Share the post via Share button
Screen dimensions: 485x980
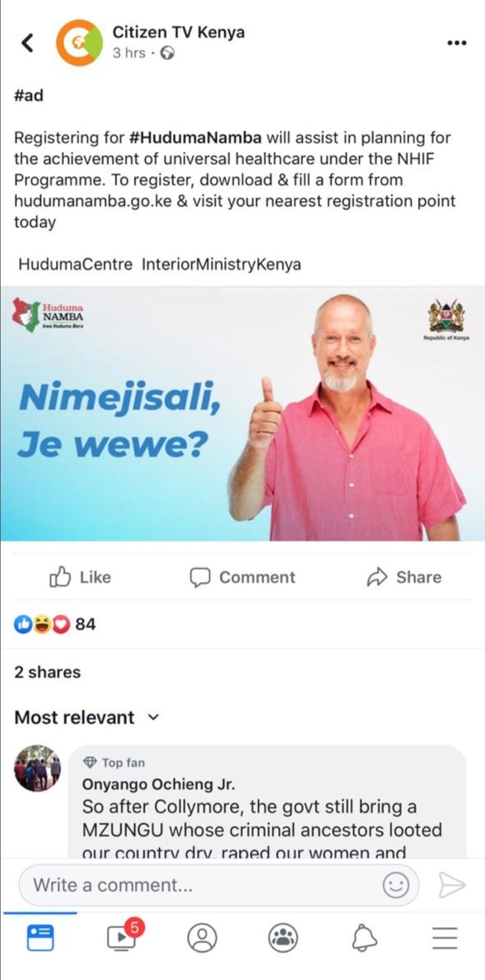tap(404, 577)
